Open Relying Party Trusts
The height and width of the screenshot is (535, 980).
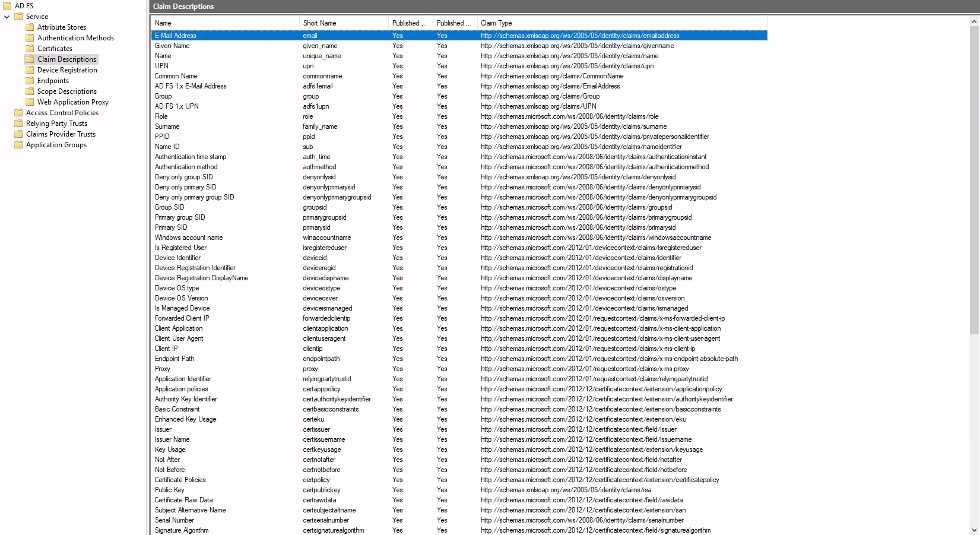56,124
